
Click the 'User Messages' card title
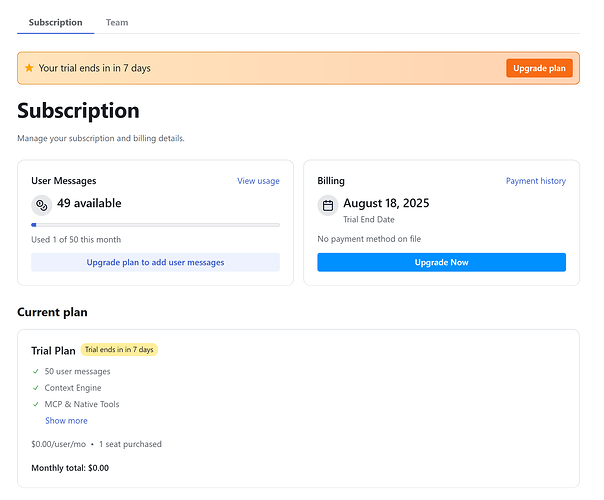click(x=64, y=181)
